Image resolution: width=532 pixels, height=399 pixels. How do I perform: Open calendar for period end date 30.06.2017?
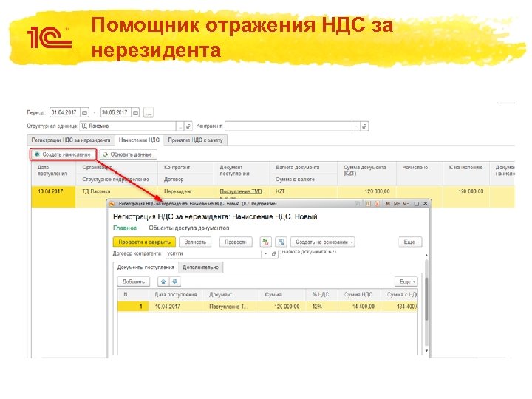pyautogui.click(x=135, y=112)
